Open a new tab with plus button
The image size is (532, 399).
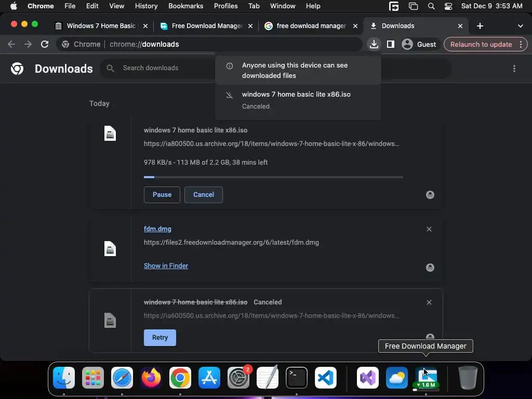tap(480, 26)
